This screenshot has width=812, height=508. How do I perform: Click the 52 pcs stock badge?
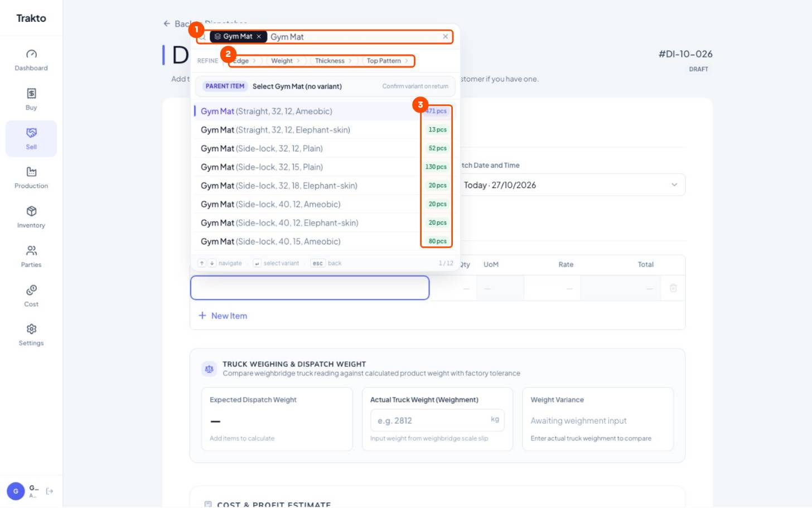click(438, 148)
